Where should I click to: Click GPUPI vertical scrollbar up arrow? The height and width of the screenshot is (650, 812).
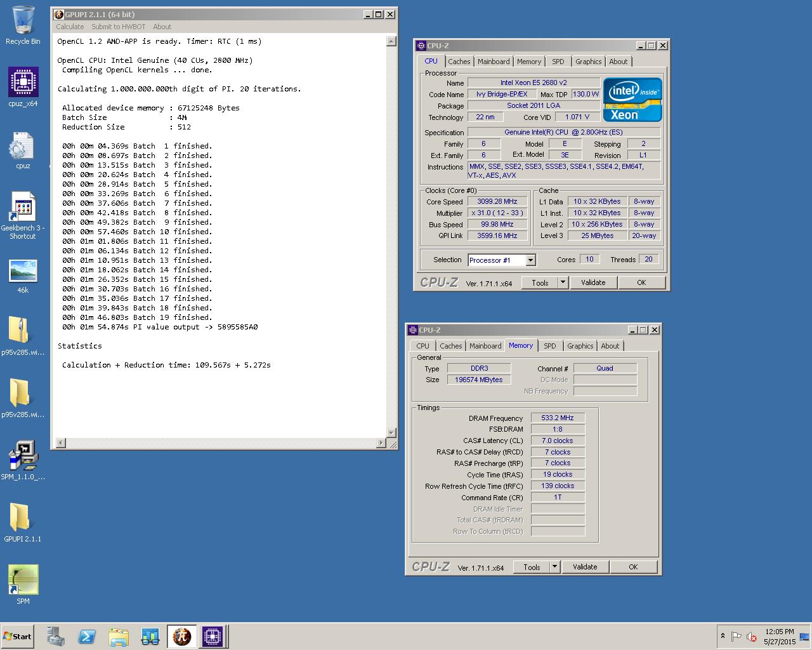click(x=391, y=41)
